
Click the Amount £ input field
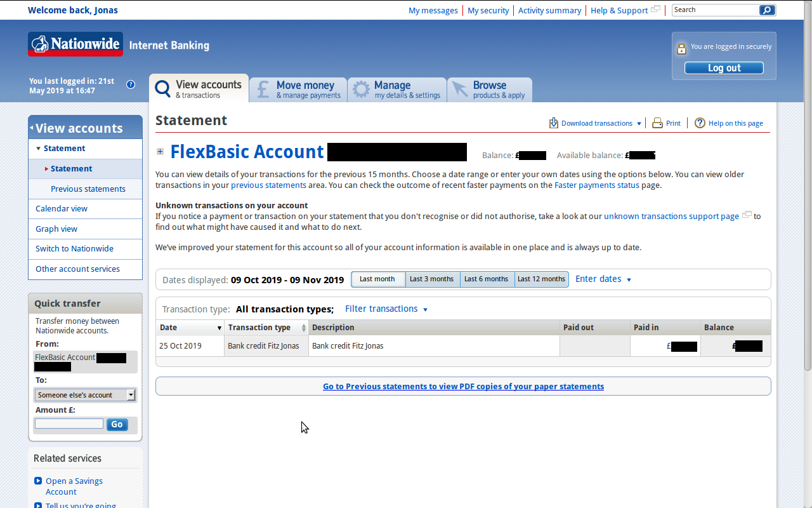click(x=69, y=424)
